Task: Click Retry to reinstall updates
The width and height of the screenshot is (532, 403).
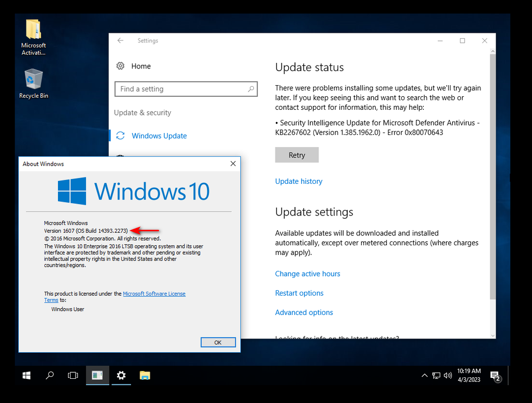Action: tap(297, 155)
